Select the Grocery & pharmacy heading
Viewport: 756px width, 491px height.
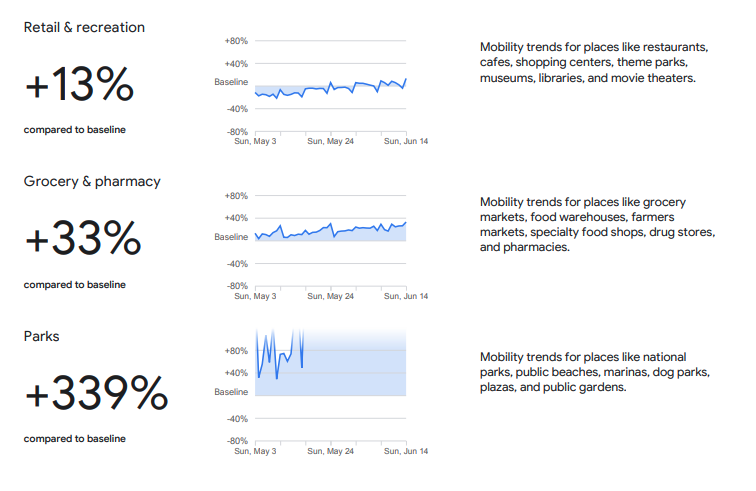pos(92,181)
